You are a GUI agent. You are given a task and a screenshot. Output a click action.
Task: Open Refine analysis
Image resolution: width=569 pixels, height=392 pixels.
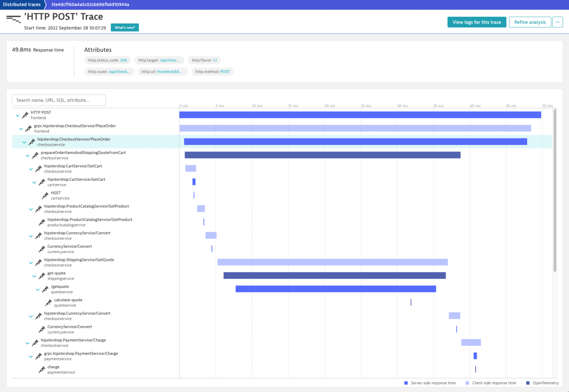point(530,22)
